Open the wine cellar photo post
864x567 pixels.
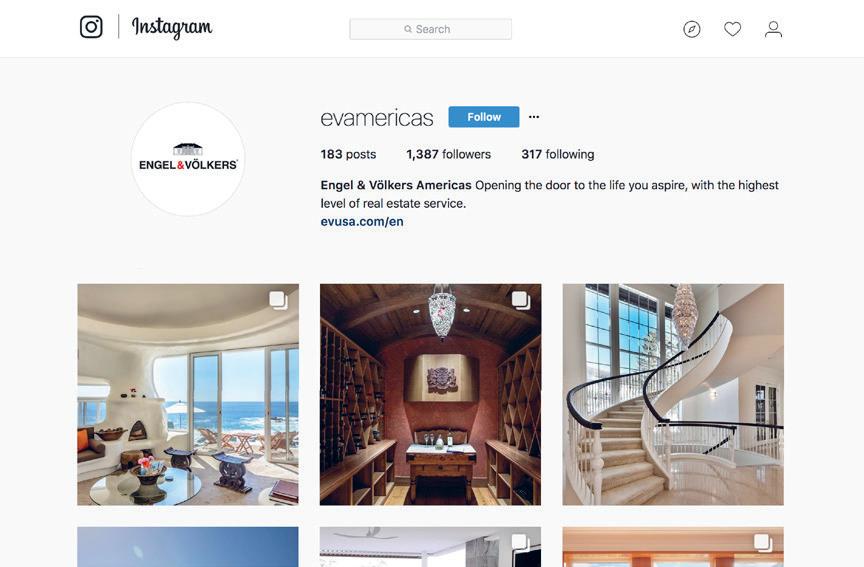(x=430, y=395)
